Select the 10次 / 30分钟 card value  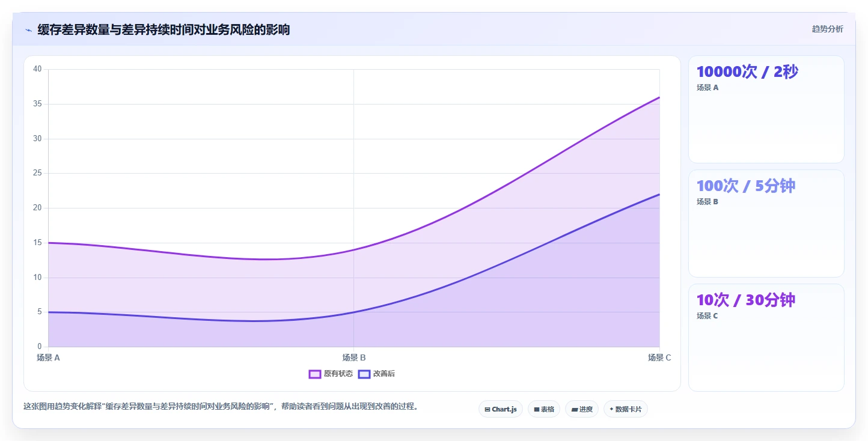point(746,300)
